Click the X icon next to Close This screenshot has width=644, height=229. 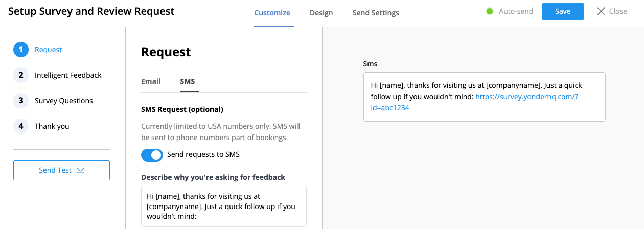click(x=601, y=11)
